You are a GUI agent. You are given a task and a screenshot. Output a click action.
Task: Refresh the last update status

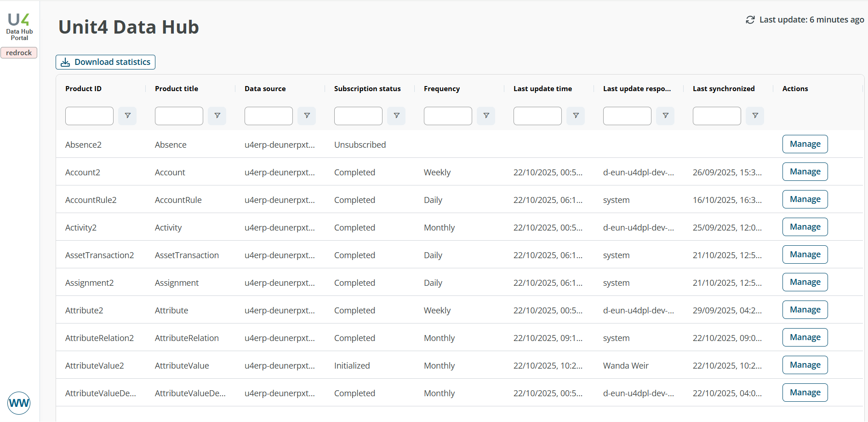point(750,19)
